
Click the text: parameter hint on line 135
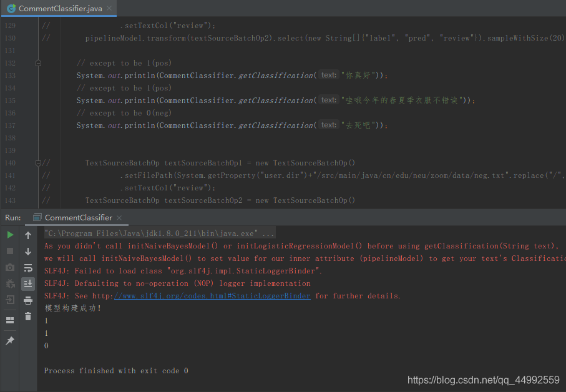pos(328,100)
